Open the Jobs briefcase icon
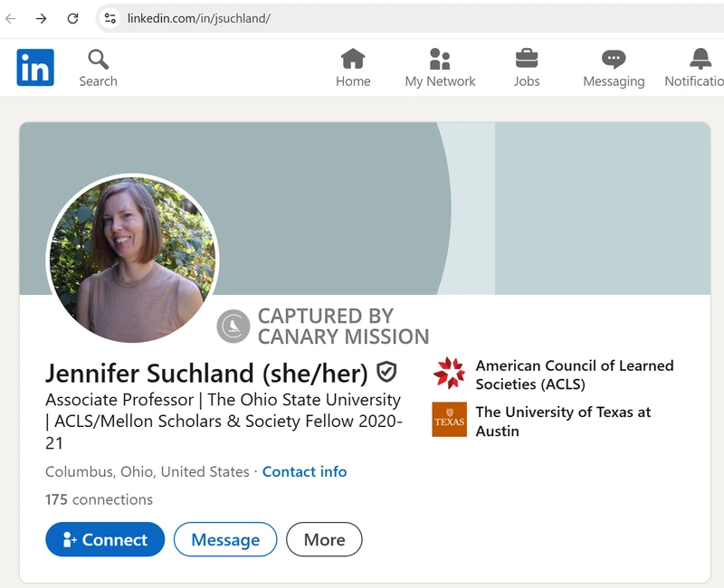Image resolution: width=724 pixels, height=588 pixels. (527, 60)
